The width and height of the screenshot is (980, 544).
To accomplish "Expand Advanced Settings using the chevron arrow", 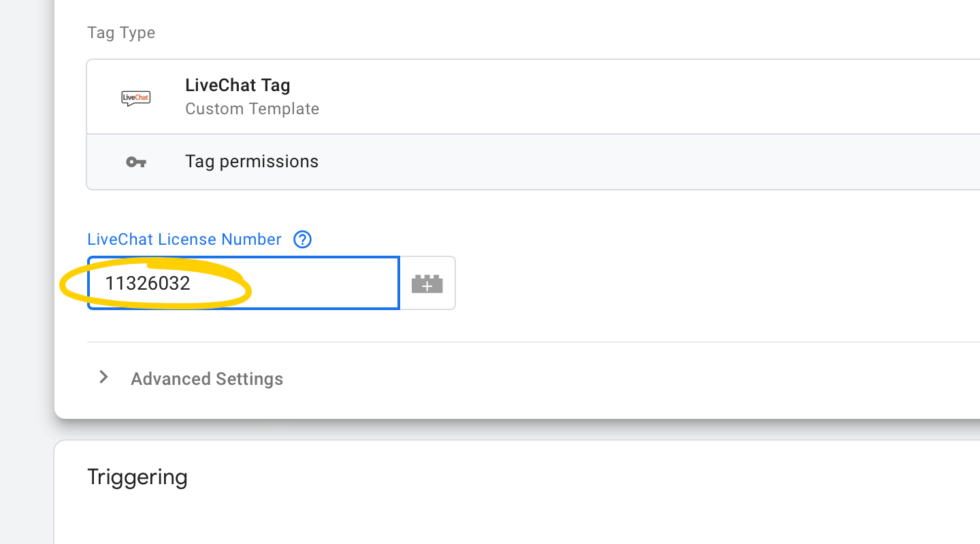I will pyautogui.click(x=103, y=377).
